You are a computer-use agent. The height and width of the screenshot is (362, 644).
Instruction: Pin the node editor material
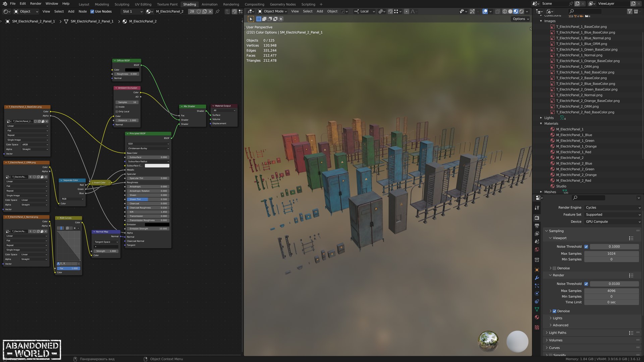(x=217, y=11)
